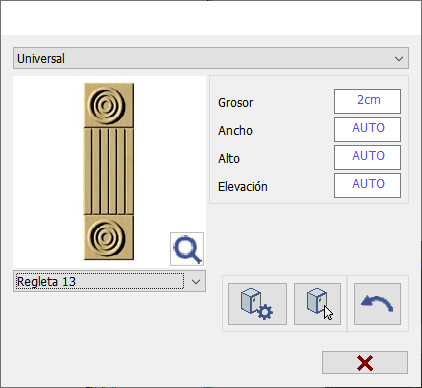Close the dialog with the red X button
The width and height of the screenshot is (422, 388).
(x=365, y=363)
